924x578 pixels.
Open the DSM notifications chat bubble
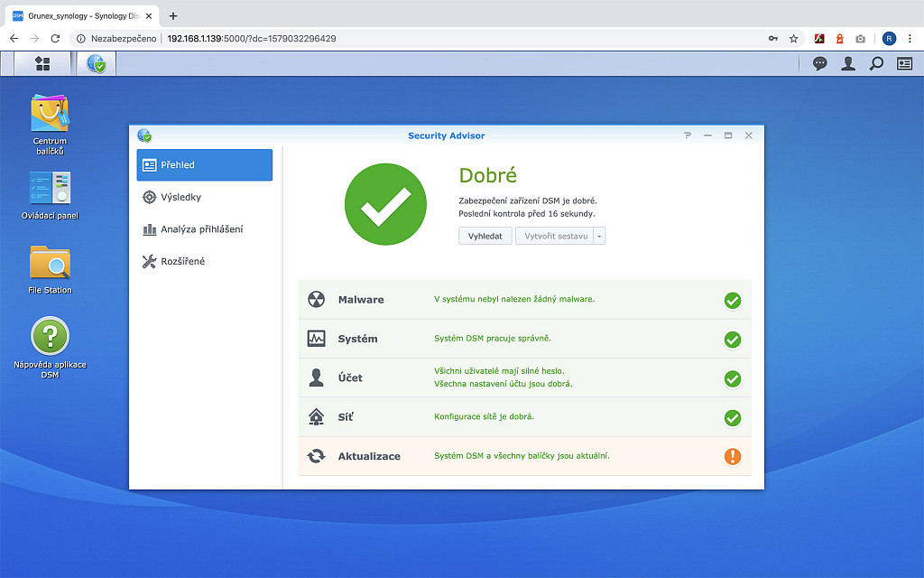[x=819, y=63]
